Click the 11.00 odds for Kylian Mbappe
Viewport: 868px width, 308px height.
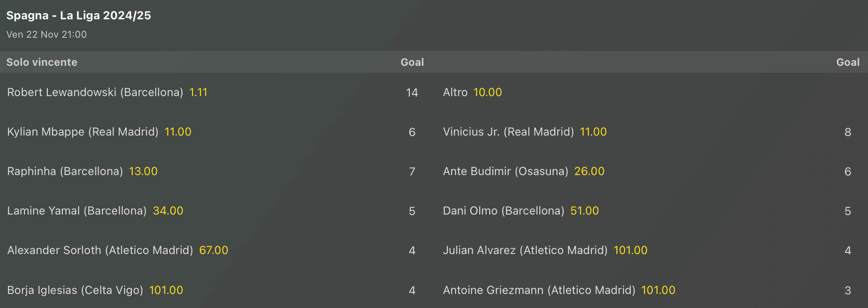(x=178, y=132)
